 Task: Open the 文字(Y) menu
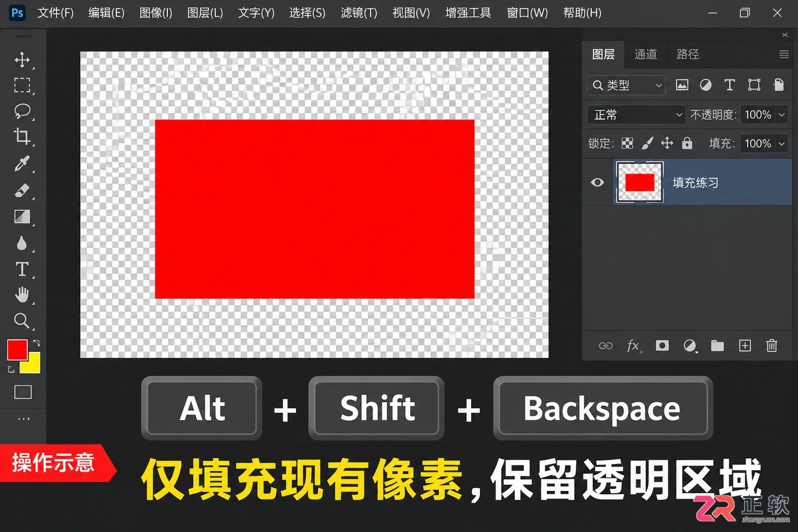tap(256, 13)
